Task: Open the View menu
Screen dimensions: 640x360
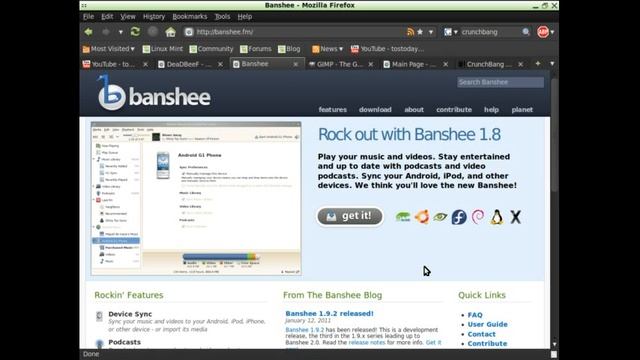Action: tap(128, 17)
